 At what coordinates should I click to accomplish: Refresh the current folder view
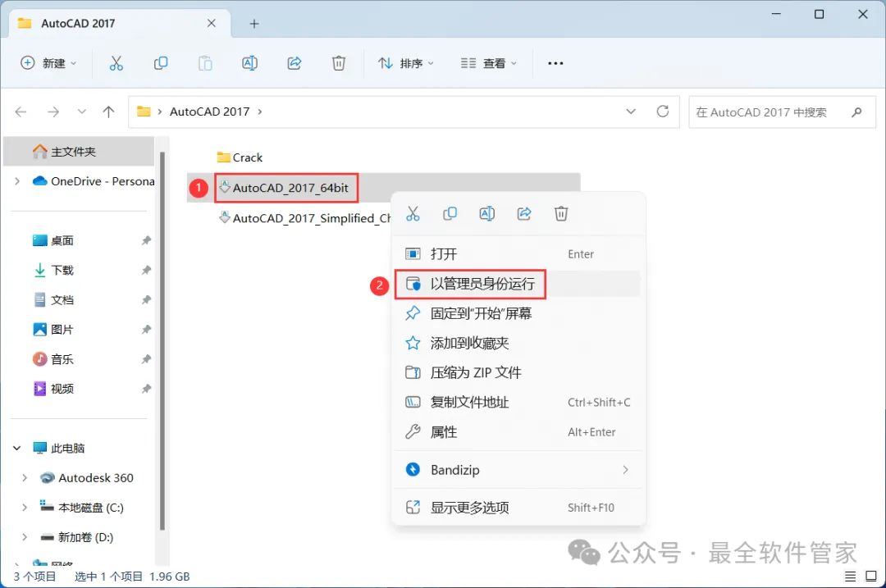663,112
